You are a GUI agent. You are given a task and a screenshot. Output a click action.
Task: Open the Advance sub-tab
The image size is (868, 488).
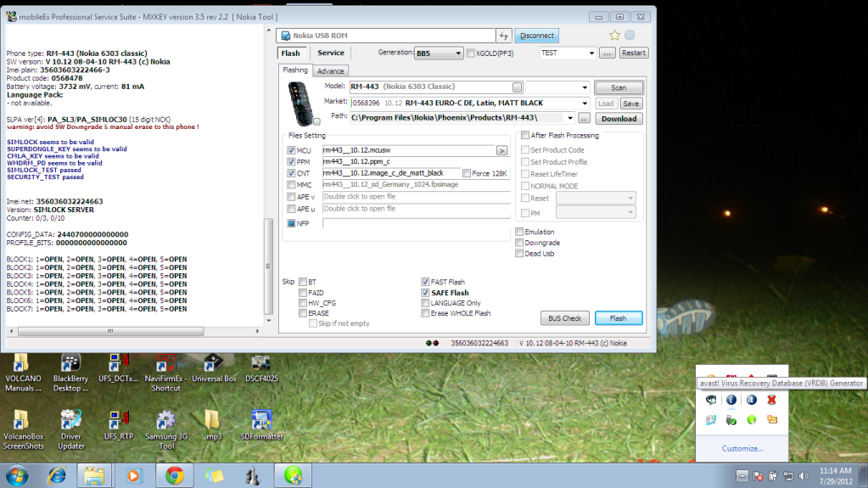[330, 71]
